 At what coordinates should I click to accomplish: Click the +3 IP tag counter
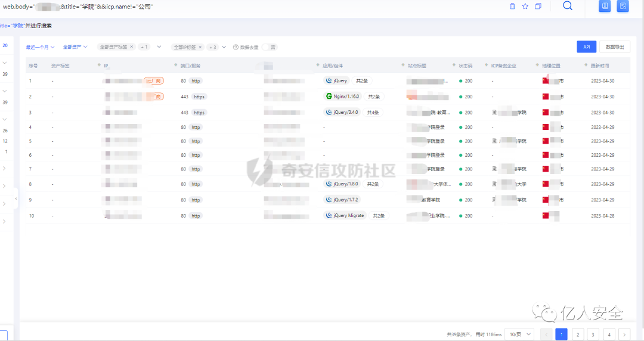click(x=212, y=47)
